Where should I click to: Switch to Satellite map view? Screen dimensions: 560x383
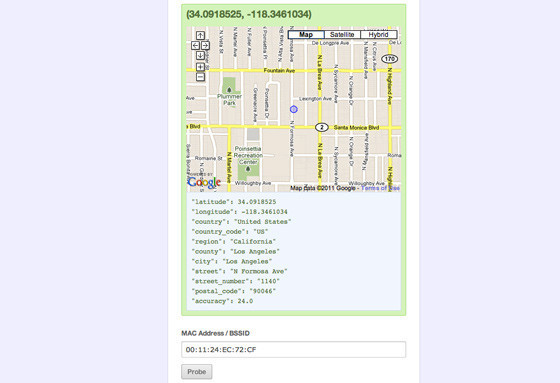point(342,35)
